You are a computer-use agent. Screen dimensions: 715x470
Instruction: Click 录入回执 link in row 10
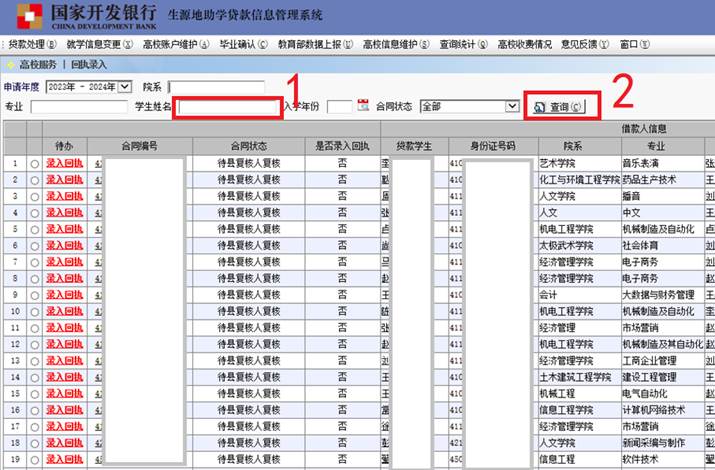(65, 311)
